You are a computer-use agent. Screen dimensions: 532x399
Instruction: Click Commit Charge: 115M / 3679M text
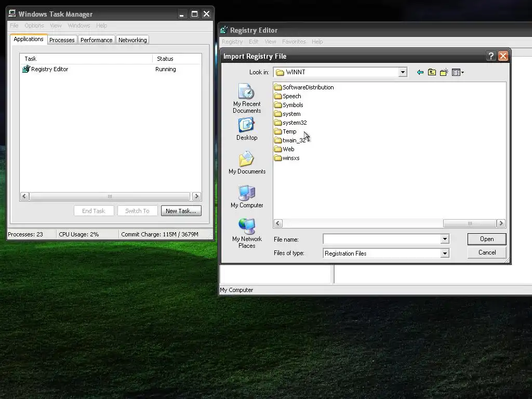click(x=160, y=234)
